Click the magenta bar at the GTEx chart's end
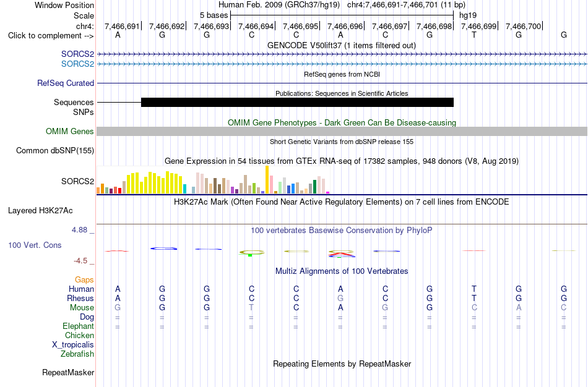 (x=328, y=192)
